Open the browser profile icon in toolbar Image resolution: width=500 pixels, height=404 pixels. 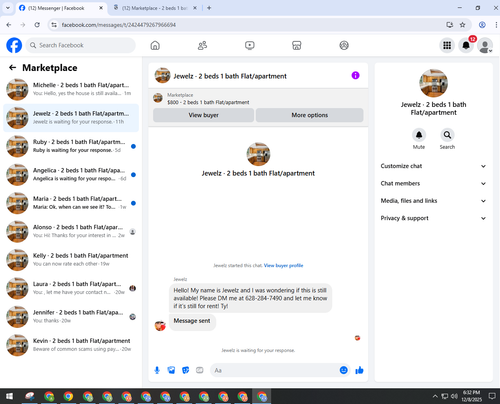pyautogui.click(x=482, y=25)
